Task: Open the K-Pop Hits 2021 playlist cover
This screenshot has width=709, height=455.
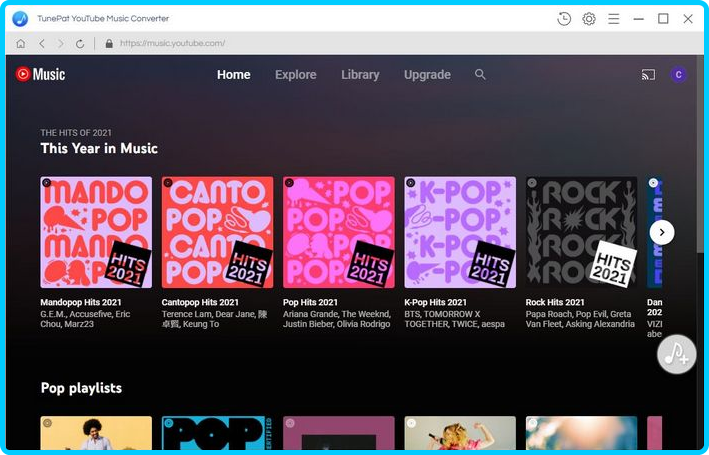Action: click(460, 232)
